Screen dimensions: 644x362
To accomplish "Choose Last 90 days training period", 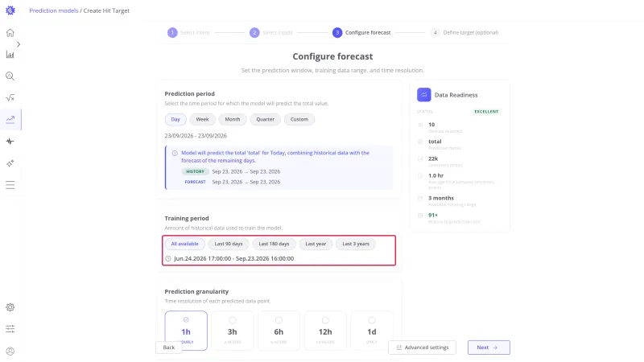I will (x=229, y=244).
